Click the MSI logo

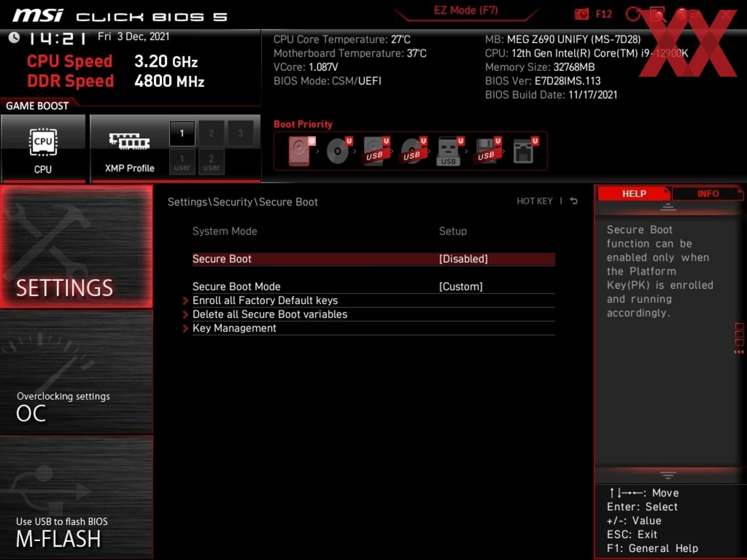click(38, 15)
